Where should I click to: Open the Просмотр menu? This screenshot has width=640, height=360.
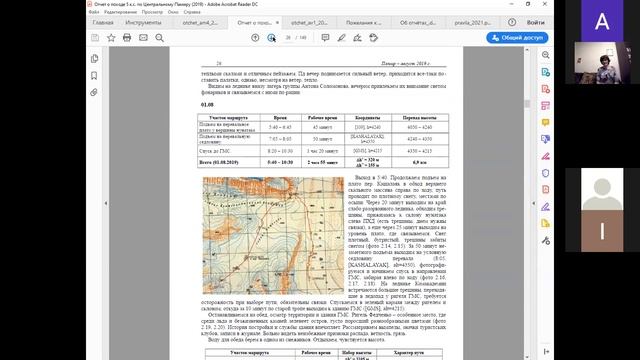click(x=152, y=12)
